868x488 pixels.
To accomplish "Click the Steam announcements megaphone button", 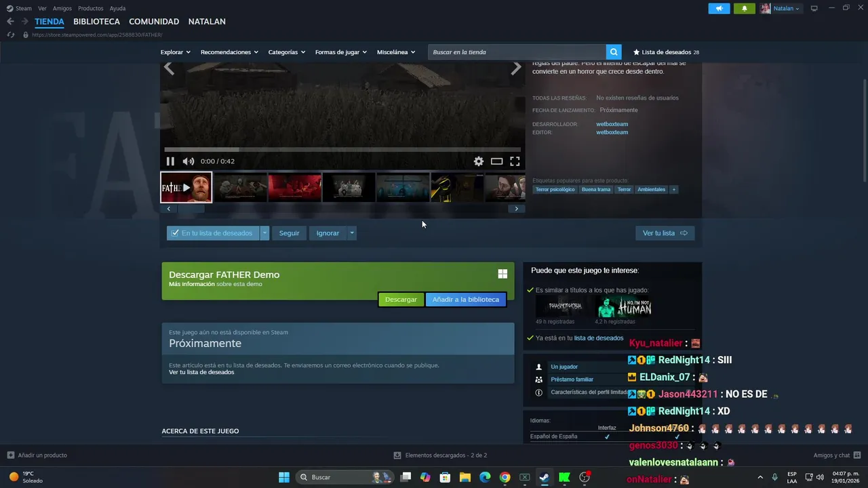I will click(719, 8).
